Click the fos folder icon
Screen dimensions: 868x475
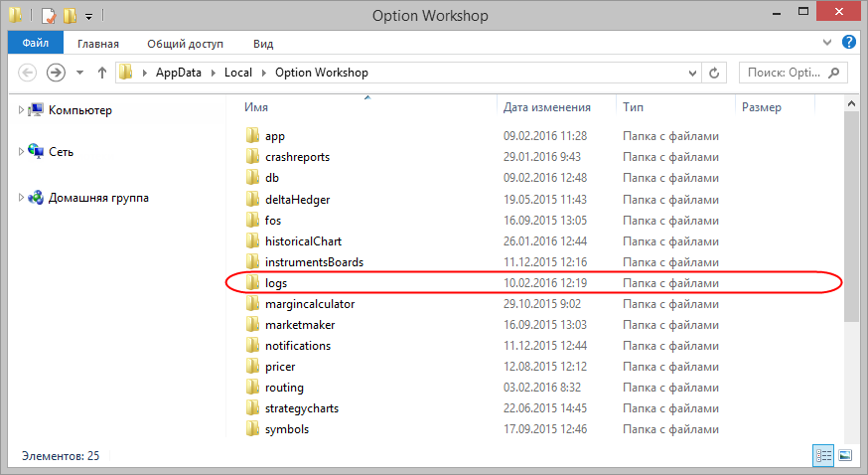point(252,220)
